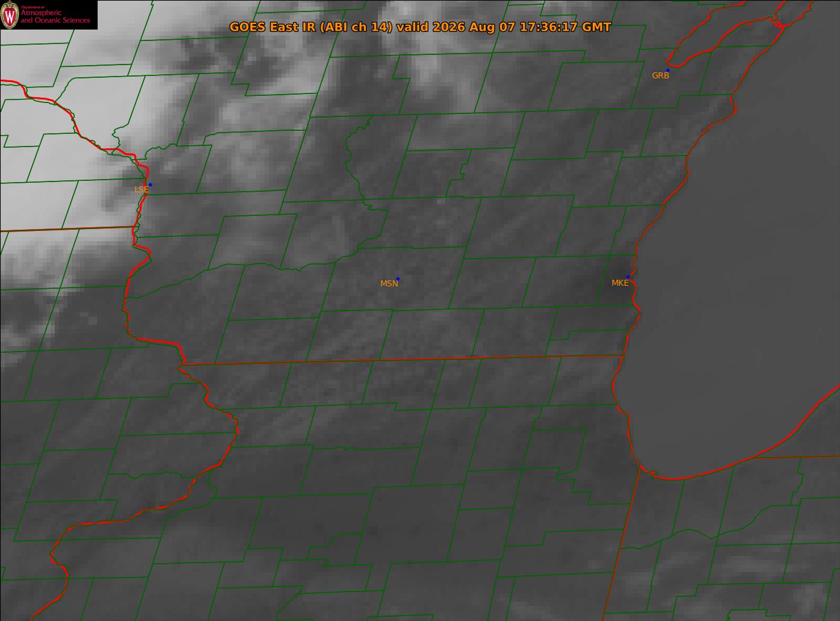This screenshot has width=840, height=621.
Task: Click the LSE station label
Action: click(141, 189)
